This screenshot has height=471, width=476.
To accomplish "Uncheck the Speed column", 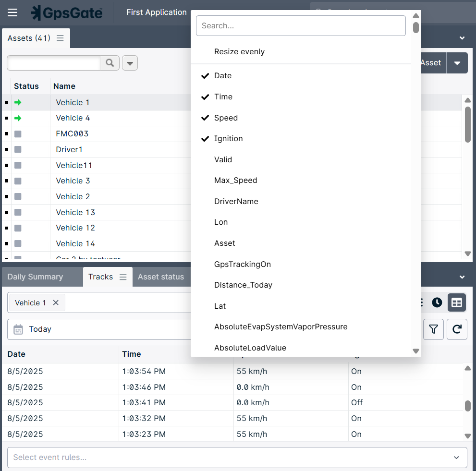I will coord(226,118).
